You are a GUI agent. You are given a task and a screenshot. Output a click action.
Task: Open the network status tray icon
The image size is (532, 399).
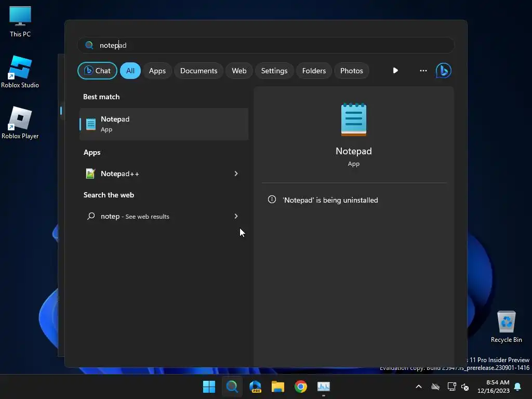tap(451, 387)
